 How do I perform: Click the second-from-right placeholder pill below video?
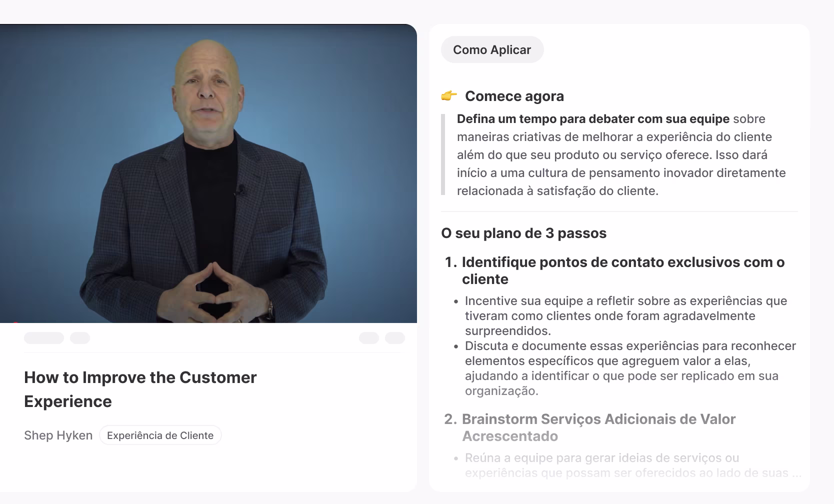[369, 338]
